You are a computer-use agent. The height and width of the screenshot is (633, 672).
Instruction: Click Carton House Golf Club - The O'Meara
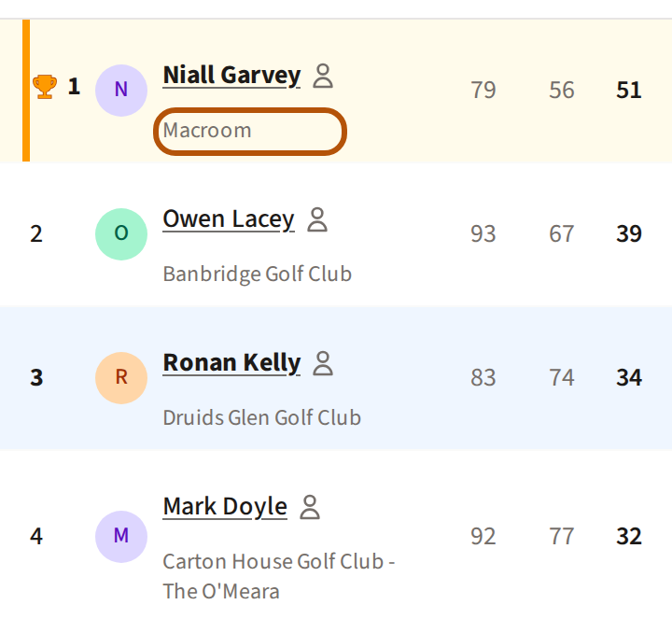(278, 576)
